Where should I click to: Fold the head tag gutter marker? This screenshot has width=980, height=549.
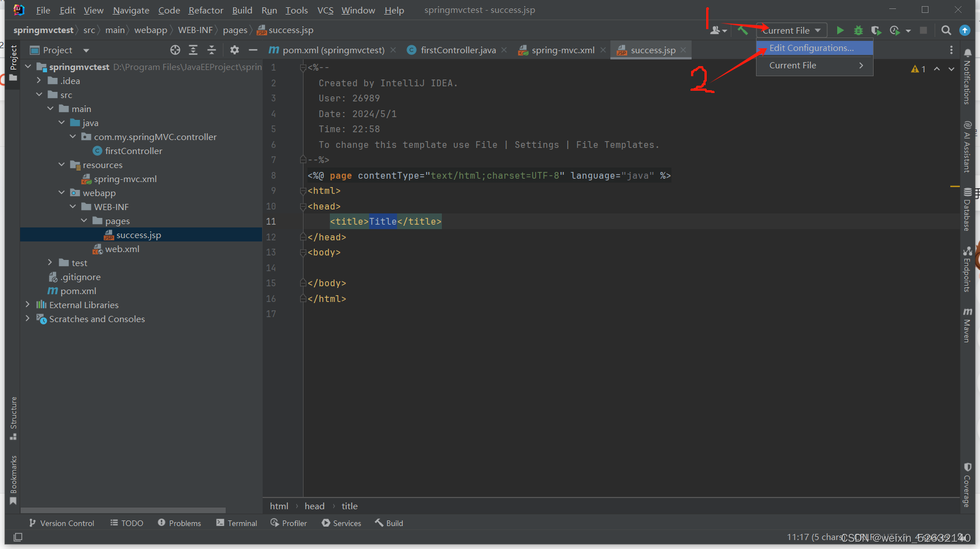pyautogui.click(x=302, y=206)
